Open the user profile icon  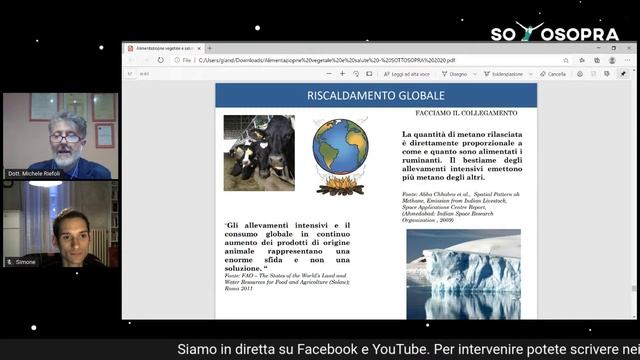tap(612, 60)
